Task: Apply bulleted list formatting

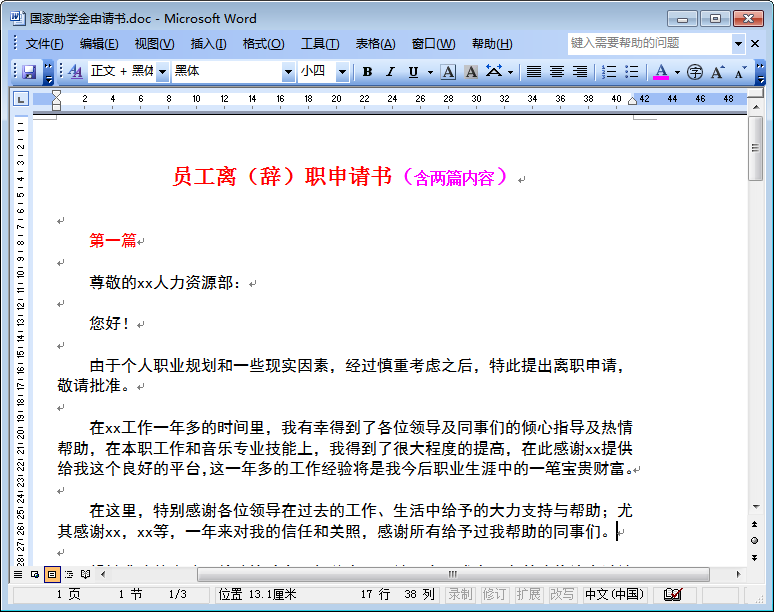Action: click(631, 72)
